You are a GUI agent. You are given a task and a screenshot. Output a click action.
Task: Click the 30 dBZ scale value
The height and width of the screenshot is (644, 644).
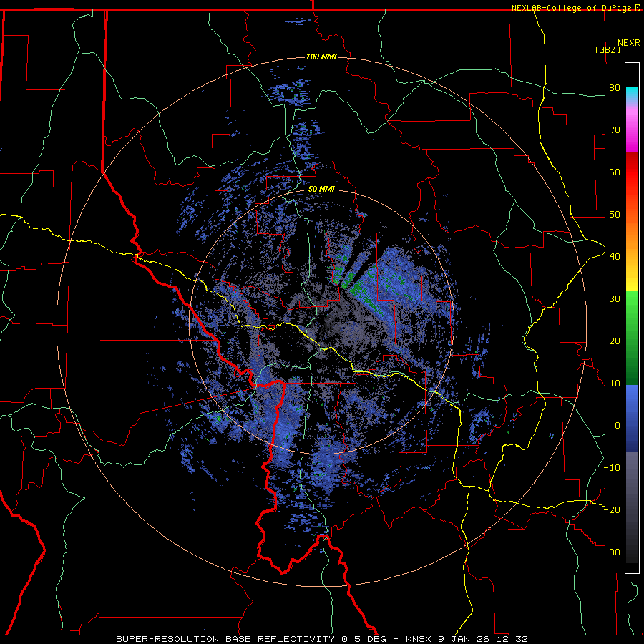pos(615,299)
